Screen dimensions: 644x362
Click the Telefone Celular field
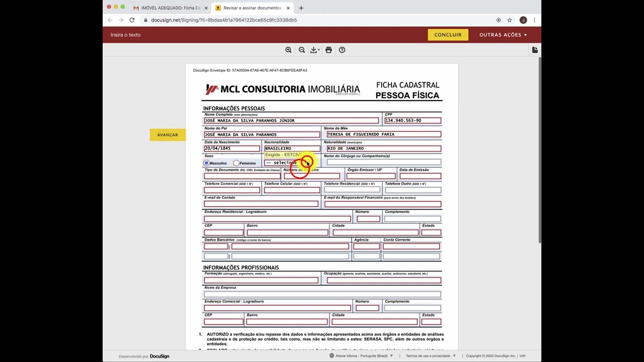pyautogui.click(x=292, y=190)
